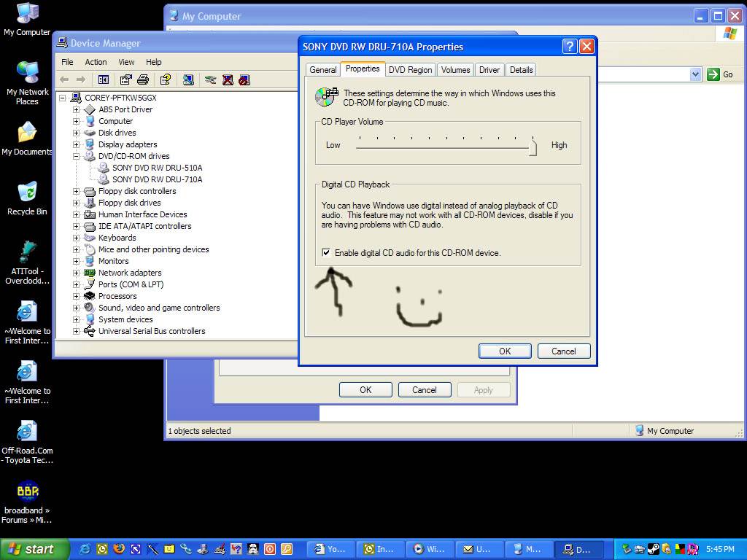Open the View menu in Device Manager
The height and width of the screenshot is (560, 747).
pos(126,62)
